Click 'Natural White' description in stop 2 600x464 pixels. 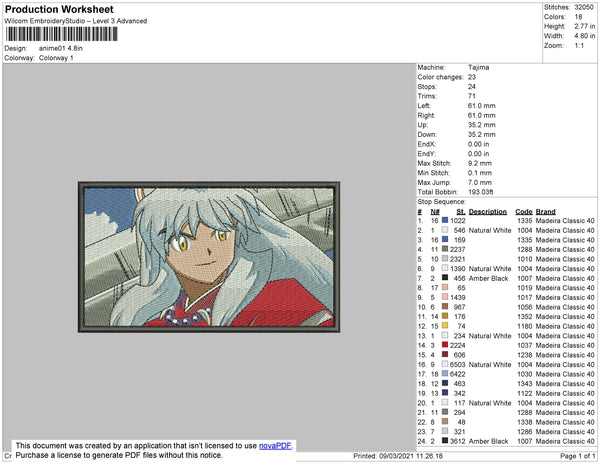tap(490, 230)
